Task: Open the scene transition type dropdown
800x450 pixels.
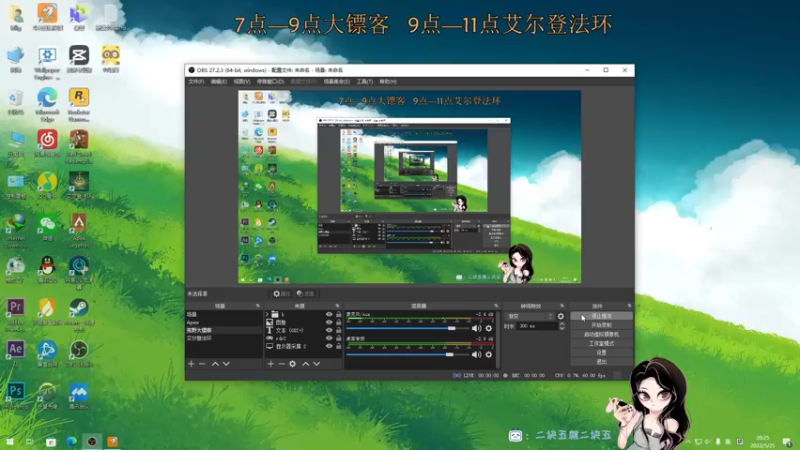Action: [x=529, y=316]
